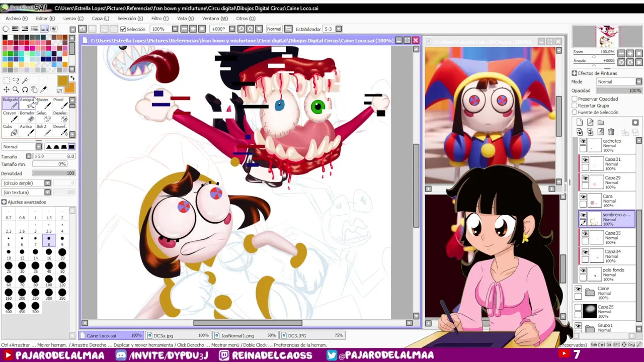Swap foreground and background colors
The height and width of the screenshot is (362, 644).
coord(72,78)
